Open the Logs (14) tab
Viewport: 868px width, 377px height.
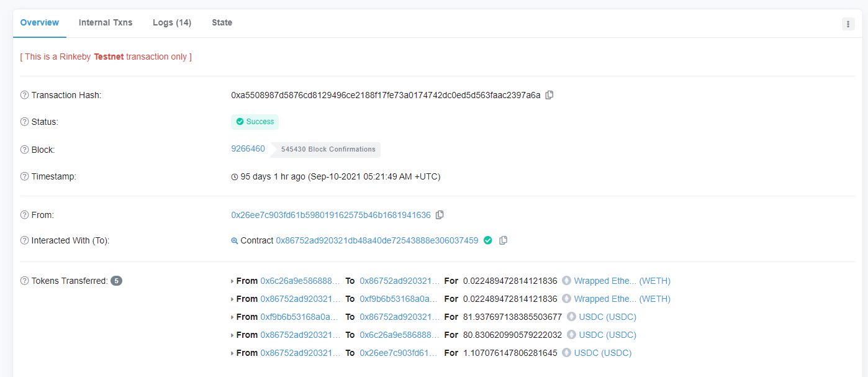click(x=172, y=22)
